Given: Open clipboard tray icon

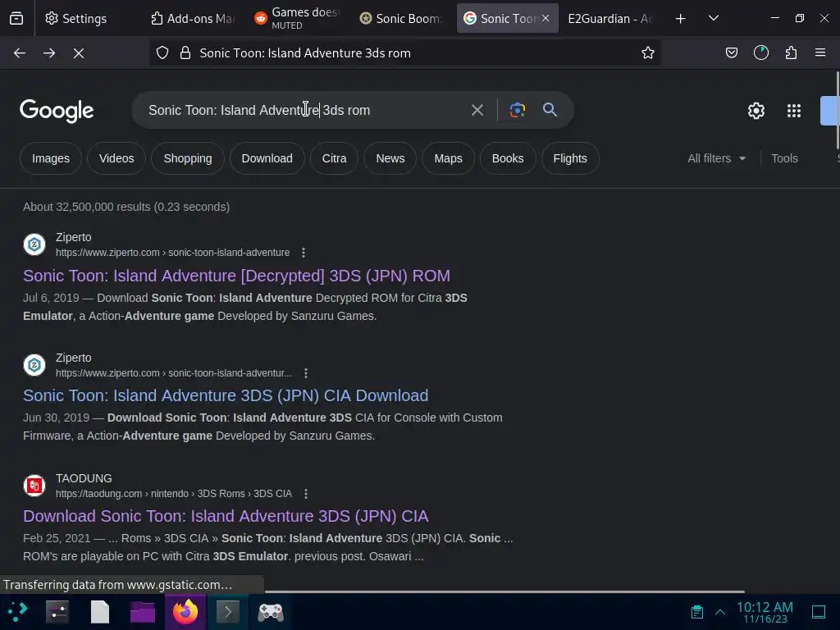Looking at the screenshot, I should (x=697, y=612).
